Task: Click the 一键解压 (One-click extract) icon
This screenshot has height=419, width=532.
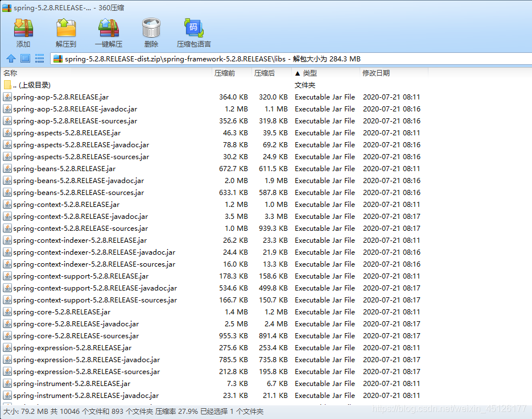Action: (x=109, y=28)
